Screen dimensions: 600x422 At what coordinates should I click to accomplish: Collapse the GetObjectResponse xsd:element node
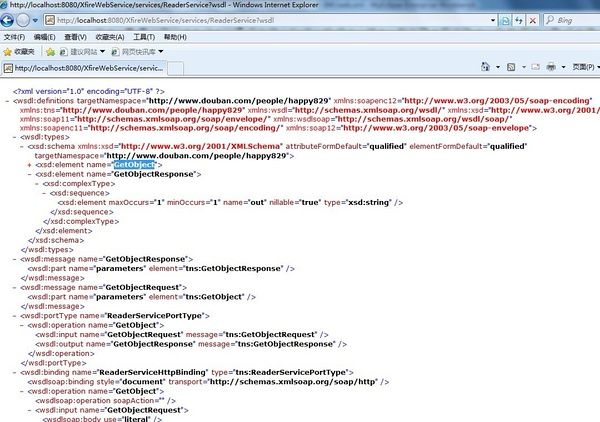[x=29, y=174]
